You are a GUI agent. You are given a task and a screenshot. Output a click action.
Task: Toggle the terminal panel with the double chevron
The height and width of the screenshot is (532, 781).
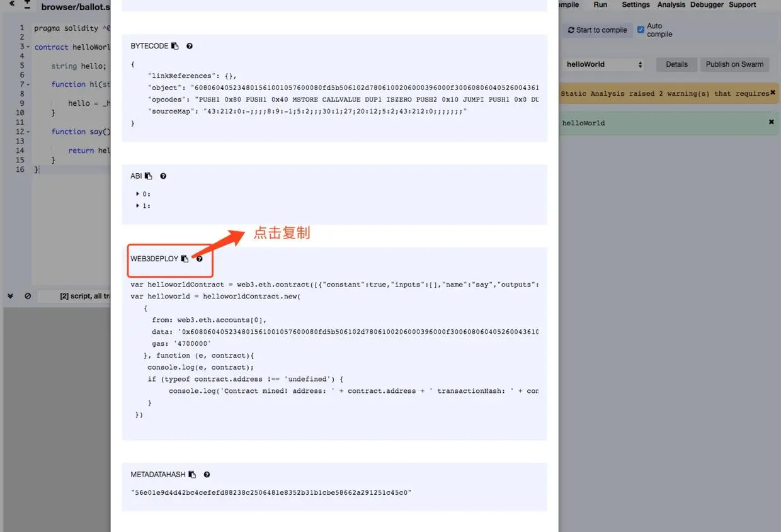pyautogui.click(x=9, y=296)
